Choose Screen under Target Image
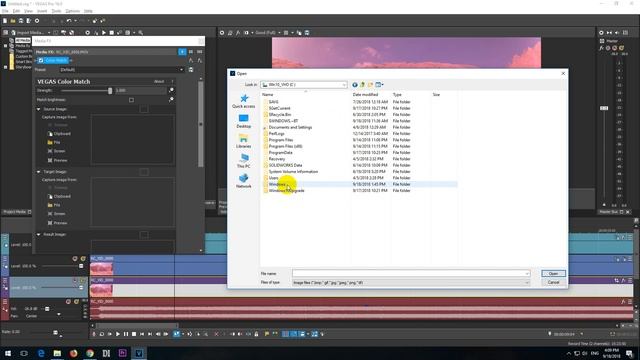640x360 pixels. tap(57, 214)
